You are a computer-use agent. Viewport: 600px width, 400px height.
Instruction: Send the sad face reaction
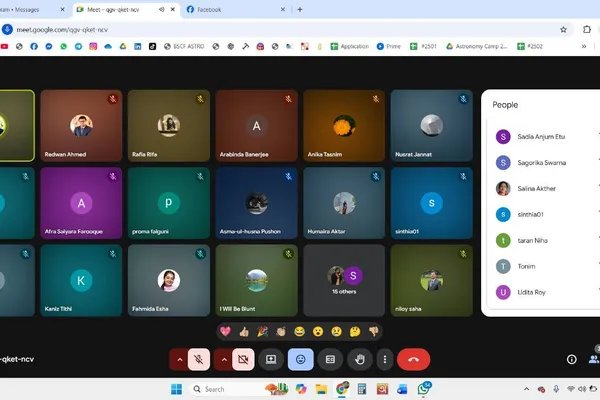(x=336, y=331)
